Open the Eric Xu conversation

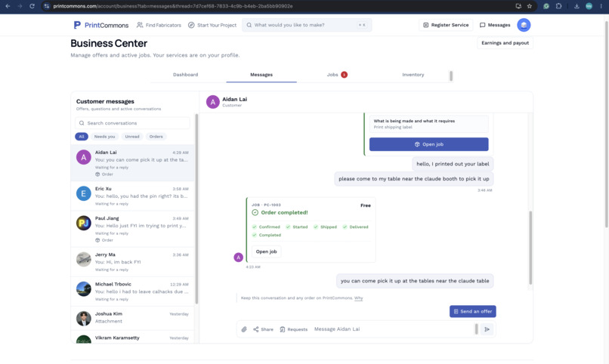coord(132,196)
